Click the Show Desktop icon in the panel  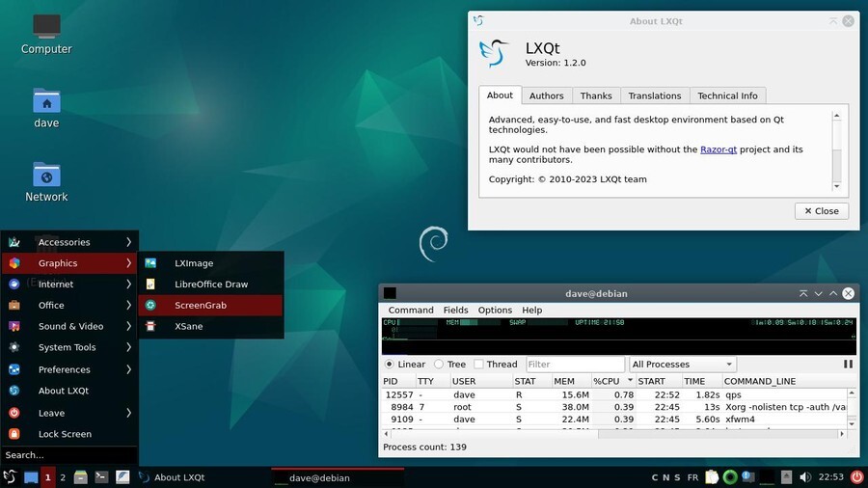pos(31,477)
